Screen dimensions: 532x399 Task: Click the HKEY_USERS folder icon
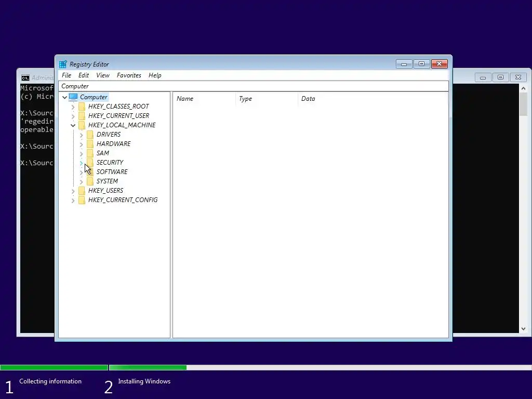(x=82, y=191)
